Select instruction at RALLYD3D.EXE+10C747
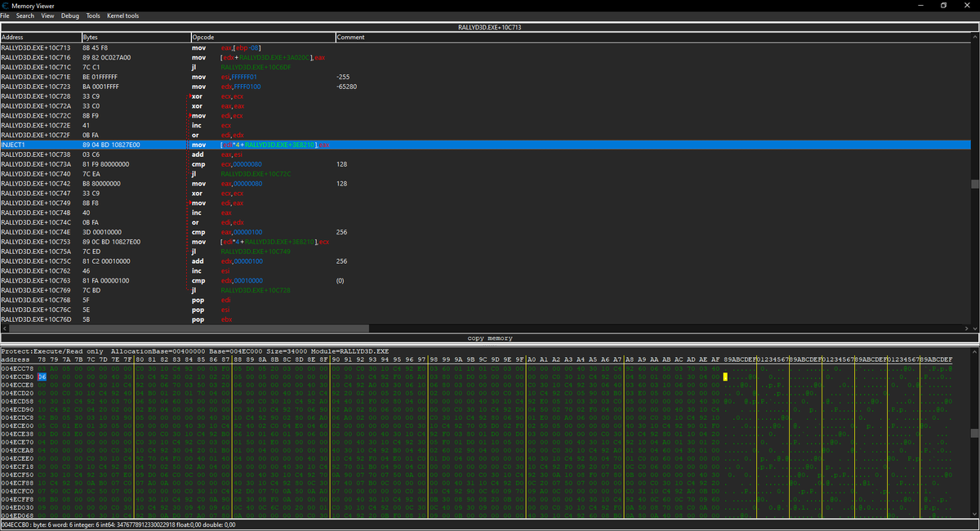Screen dimensions: 980x531 [x=485, y=194]
